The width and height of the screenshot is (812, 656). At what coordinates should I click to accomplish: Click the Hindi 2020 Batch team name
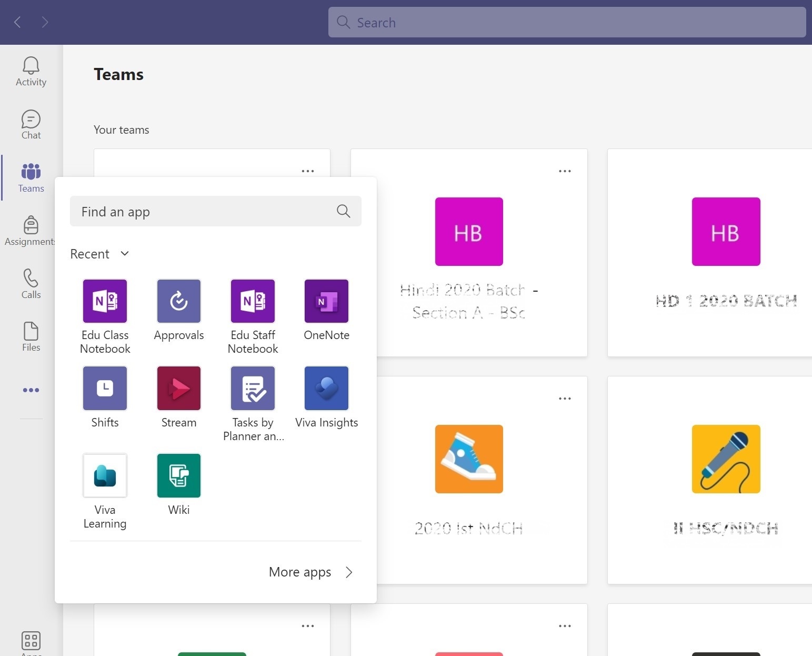[469, 301]
